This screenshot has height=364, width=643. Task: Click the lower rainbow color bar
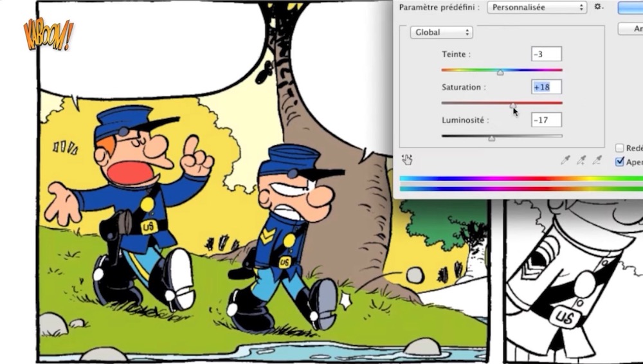click(x=521, y=189)
